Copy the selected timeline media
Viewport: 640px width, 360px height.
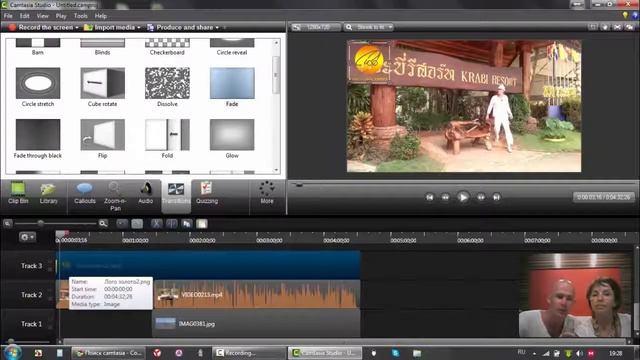(187, 224)
